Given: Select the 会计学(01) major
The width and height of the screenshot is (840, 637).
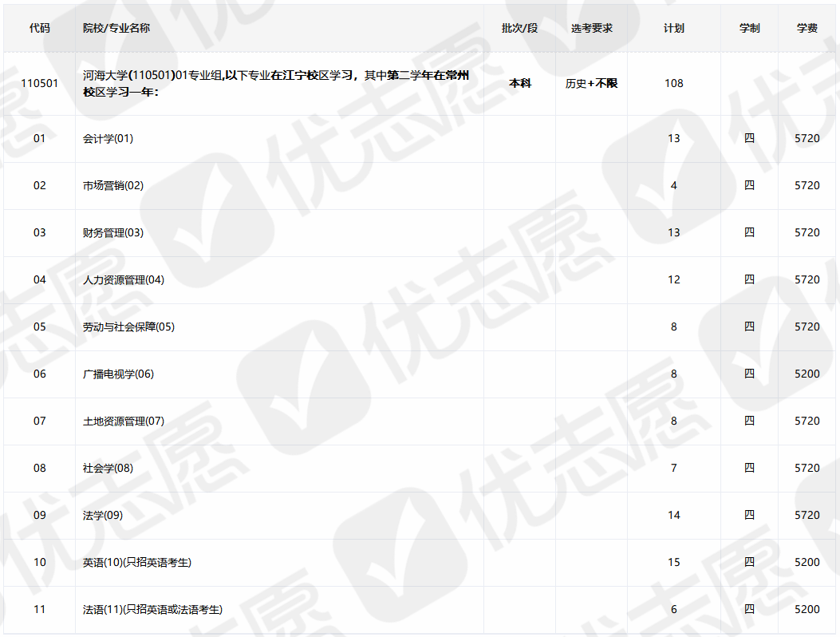Looking at the screenshot, I should tap(108, 138).
